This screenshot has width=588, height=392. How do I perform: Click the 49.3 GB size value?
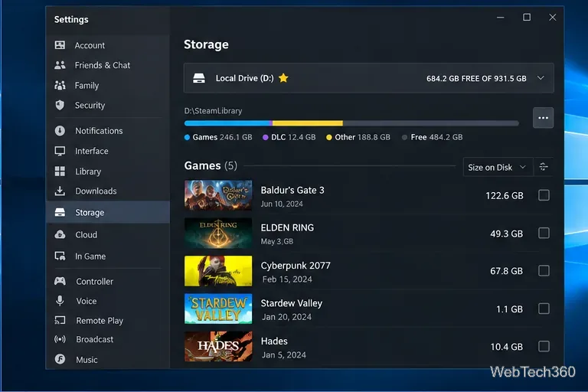click(506, 234)
